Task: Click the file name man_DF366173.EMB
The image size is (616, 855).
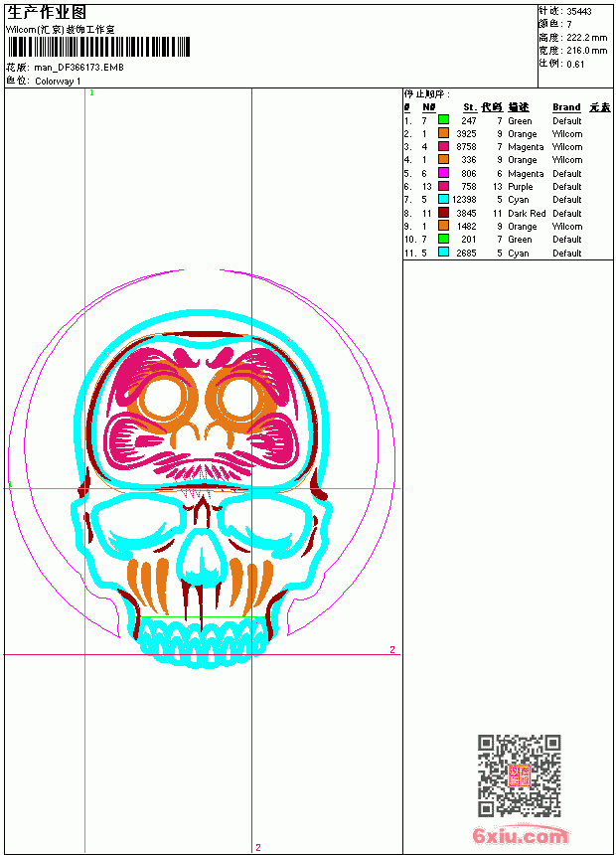Action: pyautogui.click(x=79, y=68)
